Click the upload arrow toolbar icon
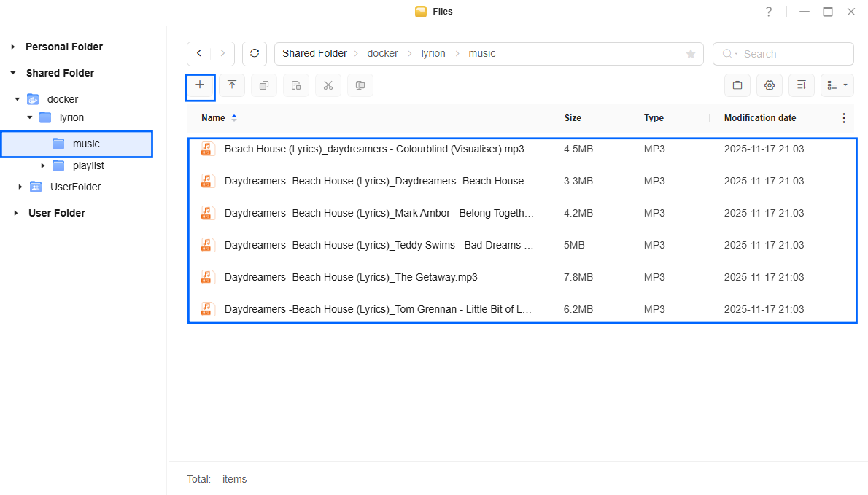Image resolution: width=868 pixels, height=495 pixels. point(232,85)
